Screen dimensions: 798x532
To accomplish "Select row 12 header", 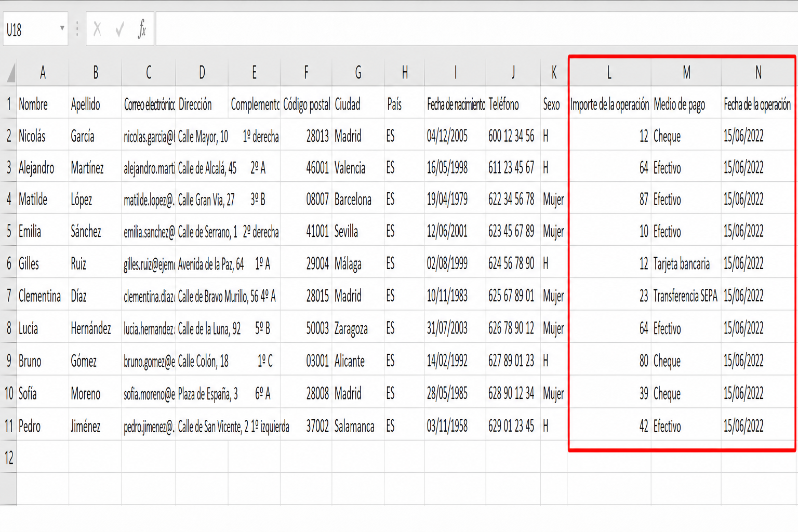I will coord(8,458).
